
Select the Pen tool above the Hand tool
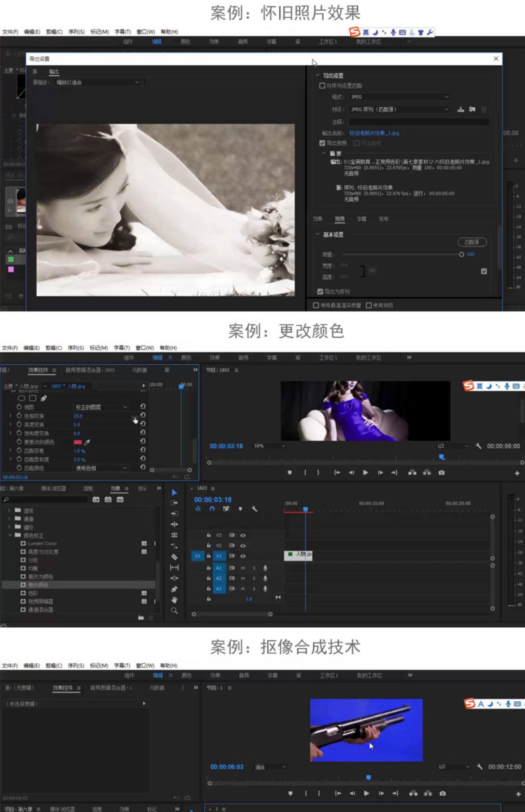click(x=174, y=589)
